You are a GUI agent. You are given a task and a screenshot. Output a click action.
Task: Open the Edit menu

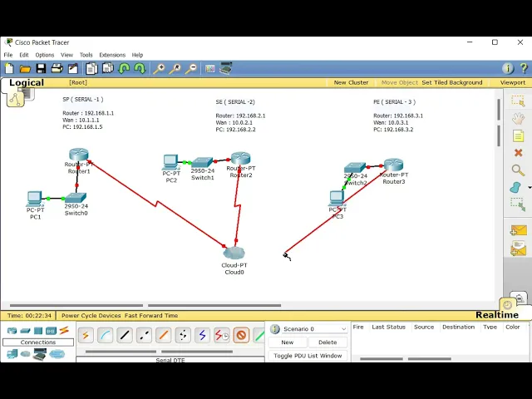24,55
